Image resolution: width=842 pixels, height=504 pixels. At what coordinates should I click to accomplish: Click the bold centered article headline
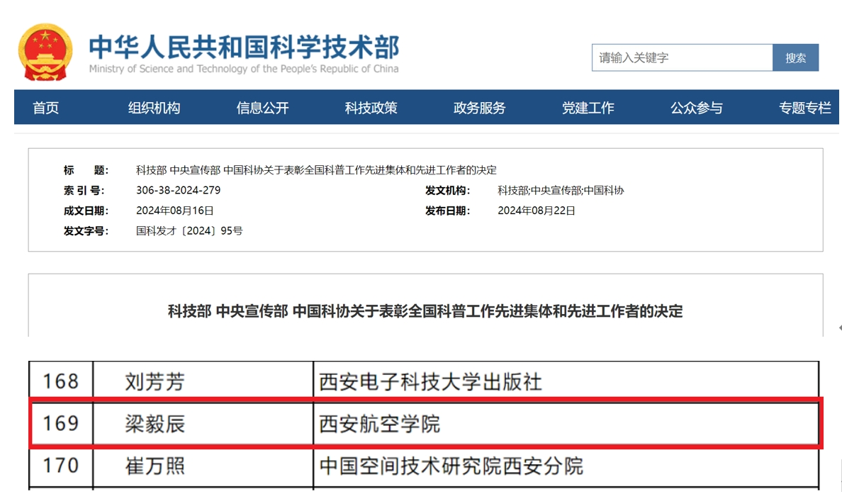(x=425, y=311)
